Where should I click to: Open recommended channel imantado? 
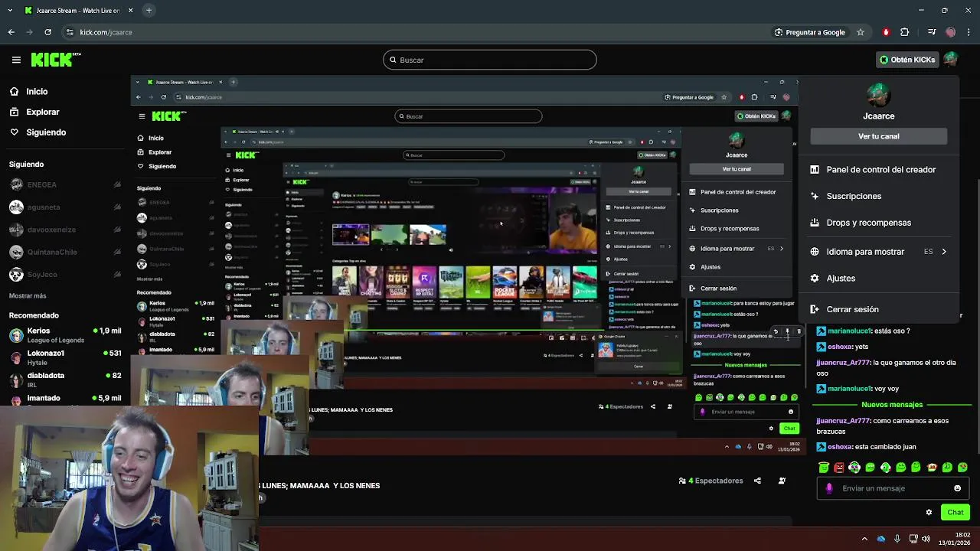tap(65, 399)
